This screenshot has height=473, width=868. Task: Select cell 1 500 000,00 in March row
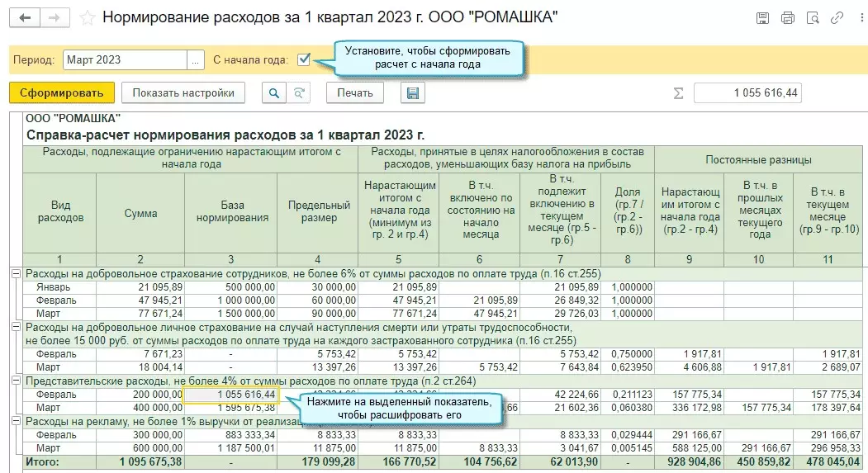[x=231, y=313]
